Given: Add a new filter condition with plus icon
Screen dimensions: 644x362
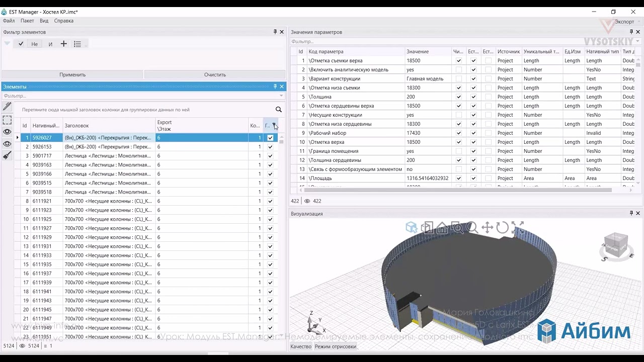Looking at the screenshot, I should [x=63, y=44].
